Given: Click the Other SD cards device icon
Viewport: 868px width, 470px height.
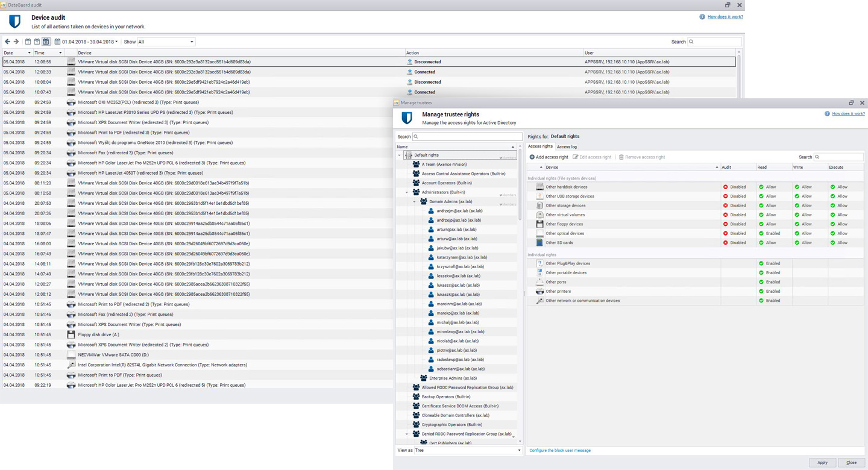Looking at the screenshot, I should 539,243.
